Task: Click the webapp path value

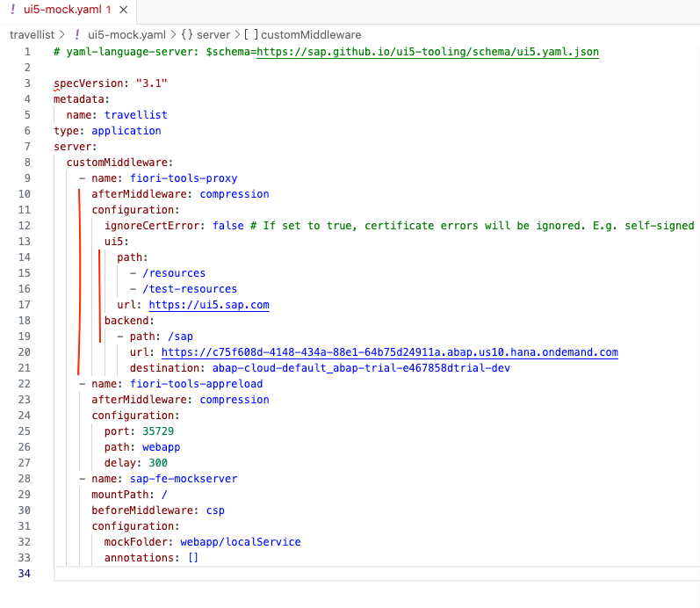Action: pos(161,447)
